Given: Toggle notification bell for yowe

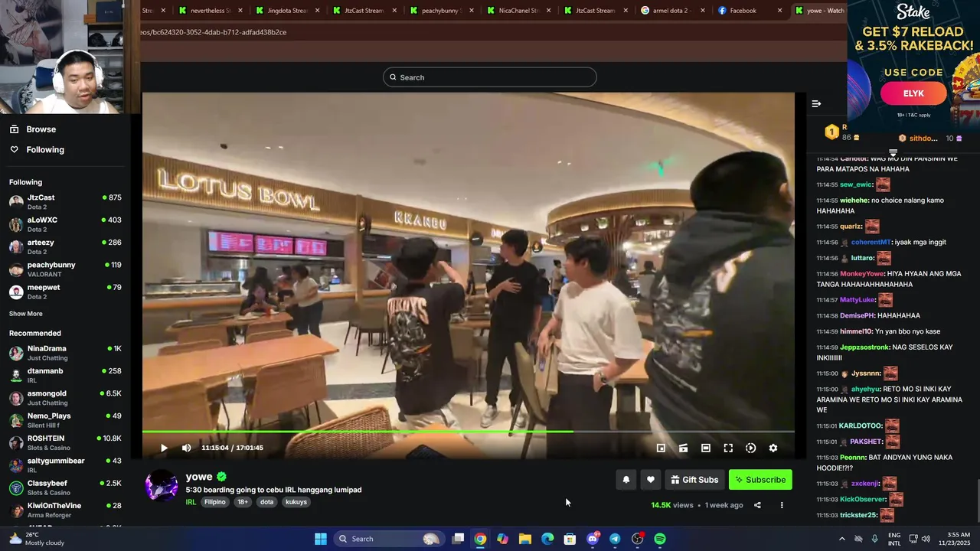Looking at the screenshot, I should tap(626, 480).
